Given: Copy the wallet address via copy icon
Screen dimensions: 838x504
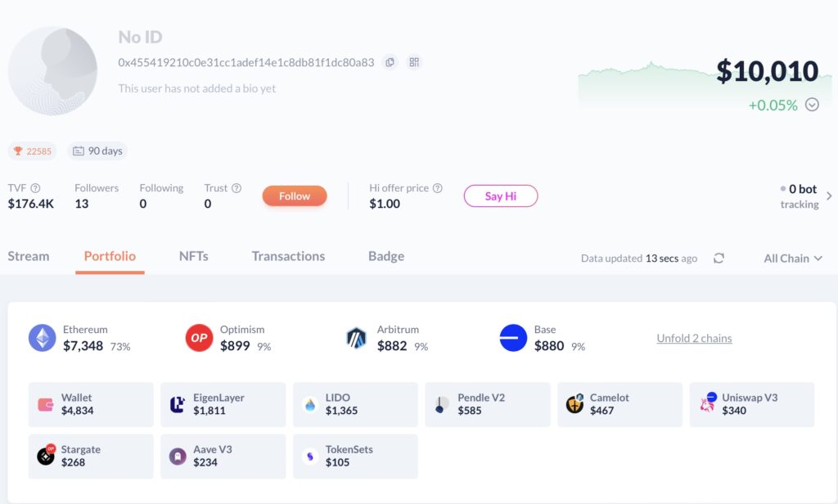Looking at the screenshot, I should (x=390, y=62).
